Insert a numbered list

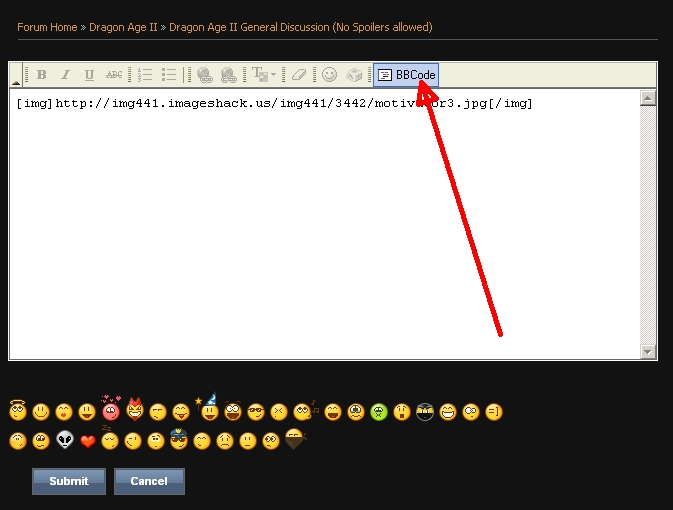[145, 75]
